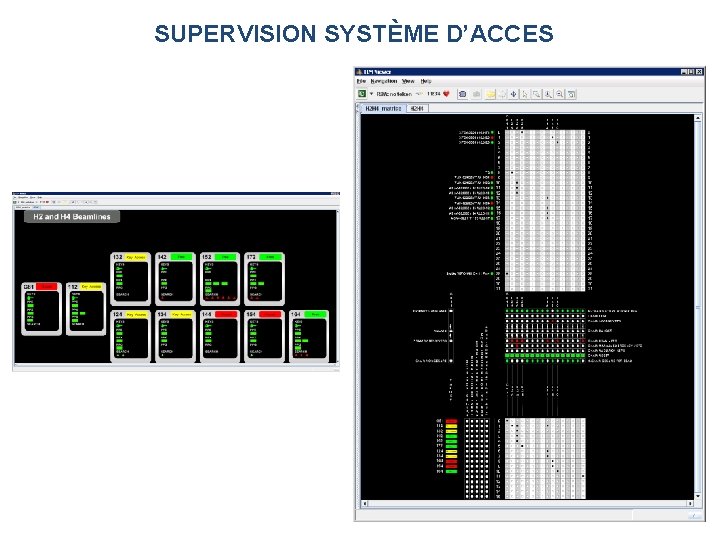Select zone 112 Key Access panel
The height and width of the screenshot is (540, 720).
tap(86, 309)
